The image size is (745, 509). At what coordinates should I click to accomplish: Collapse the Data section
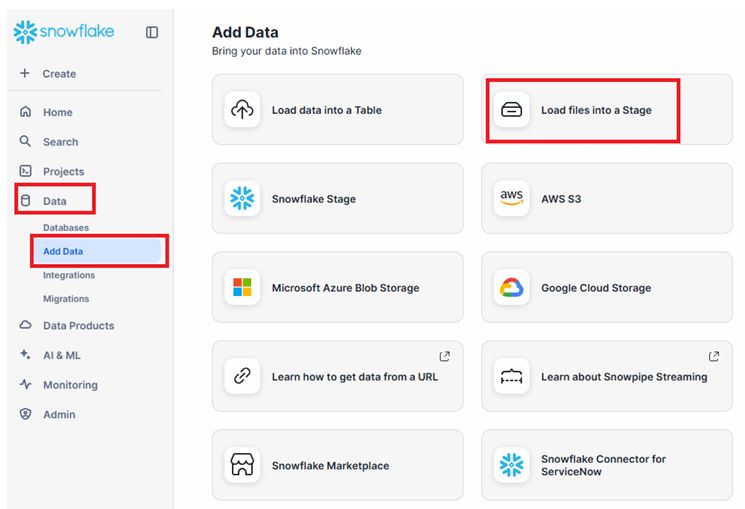tap(54, 201)
